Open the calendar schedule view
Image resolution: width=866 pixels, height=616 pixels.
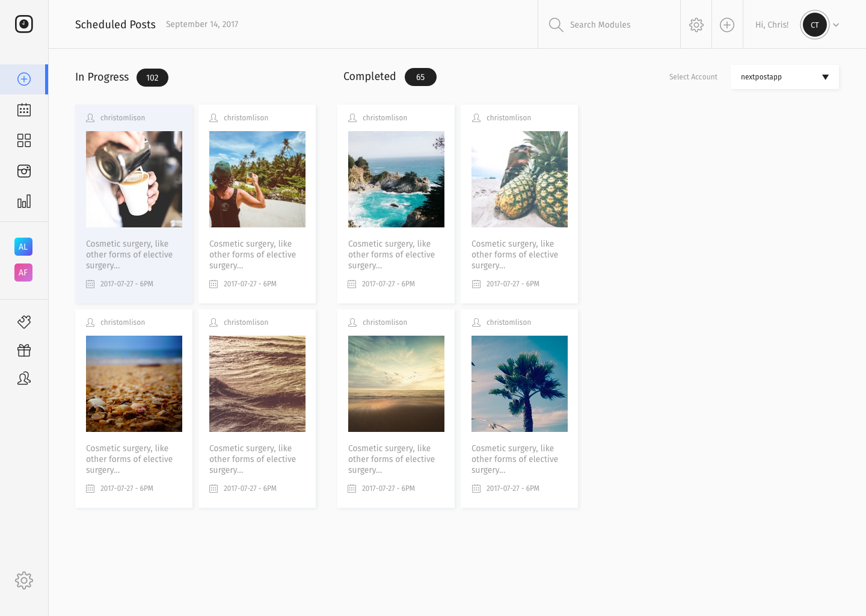tap(24, 109)
